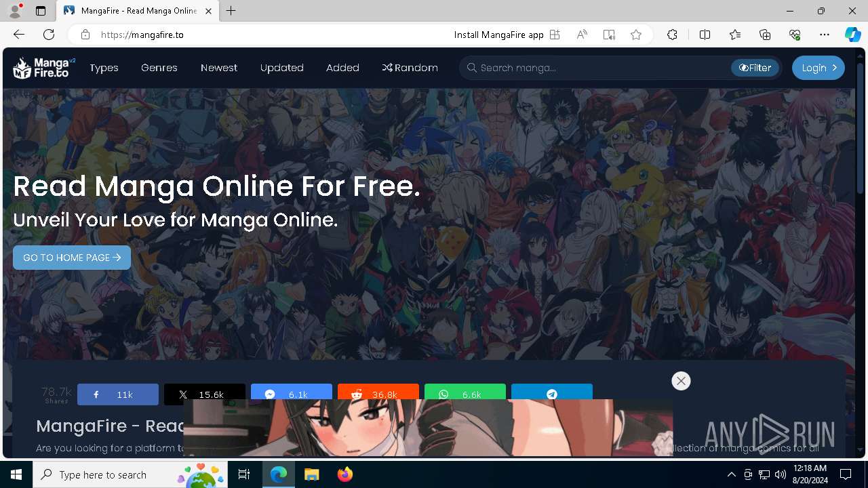
Task: Click the taskbar search box
Action: [131, 474]
